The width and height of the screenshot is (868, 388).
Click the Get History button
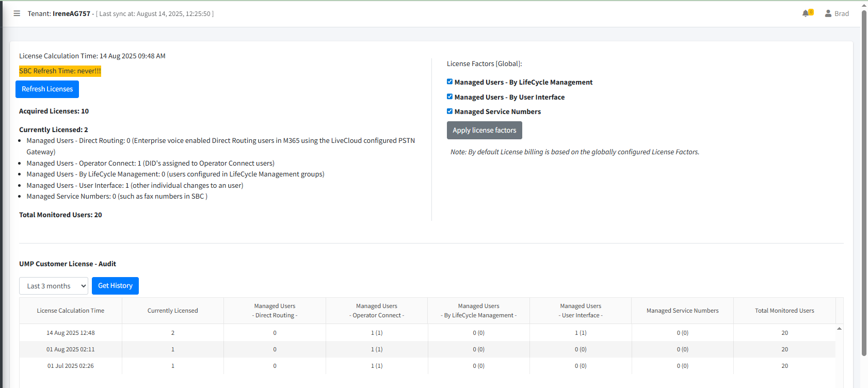pyautogui.click(x=115, y=286)
